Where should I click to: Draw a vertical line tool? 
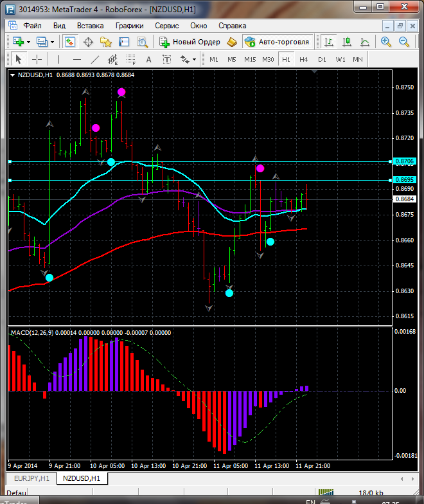[59, 59]
